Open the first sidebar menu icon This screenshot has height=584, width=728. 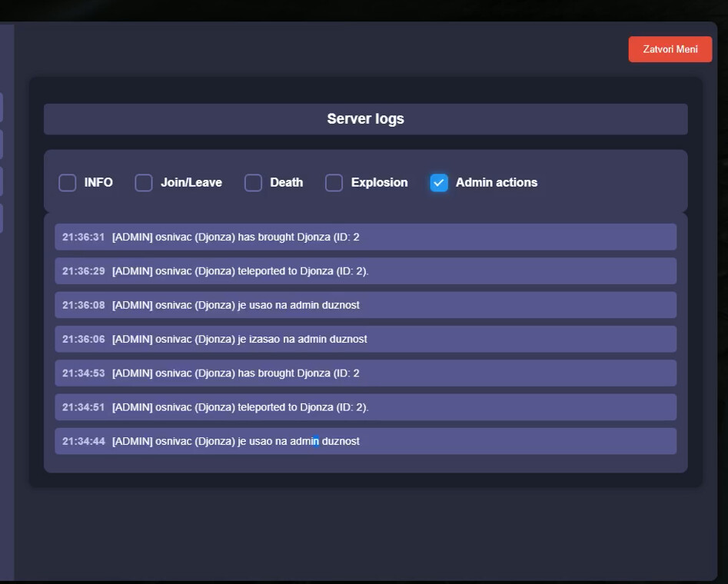tap(3, 108)
